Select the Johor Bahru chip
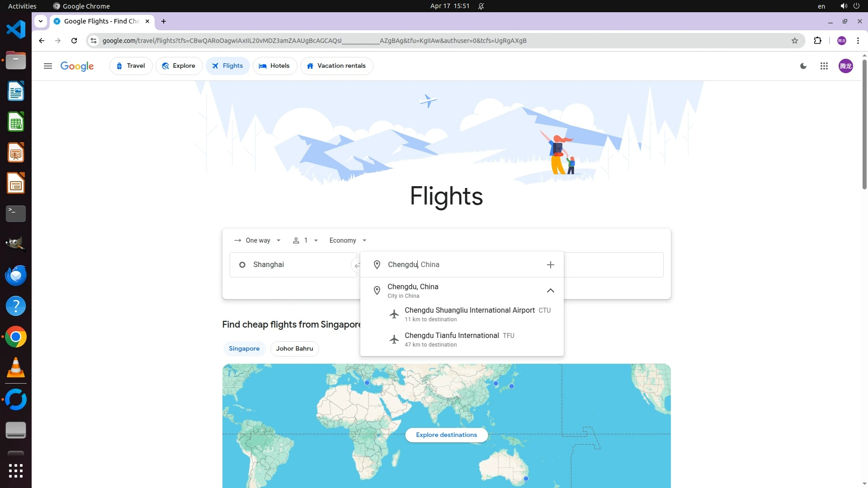This screenshot has width=868, height=488. point(294,348)
